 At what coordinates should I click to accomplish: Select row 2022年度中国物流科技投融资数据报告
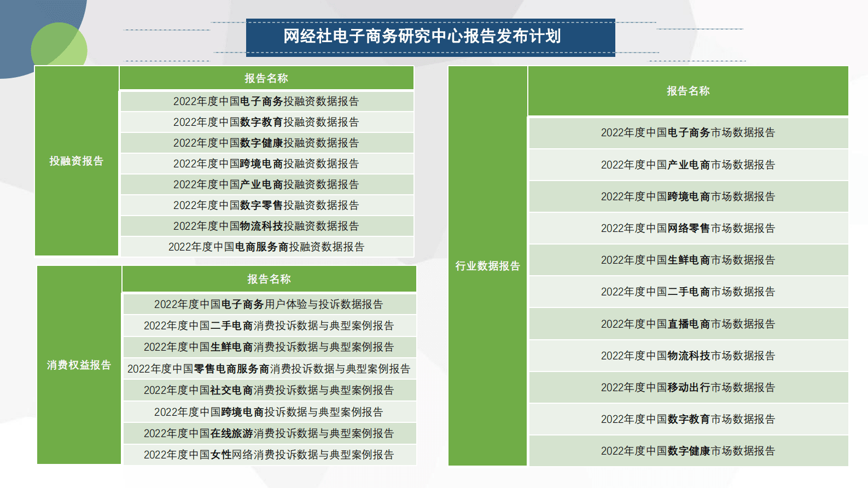266,226
